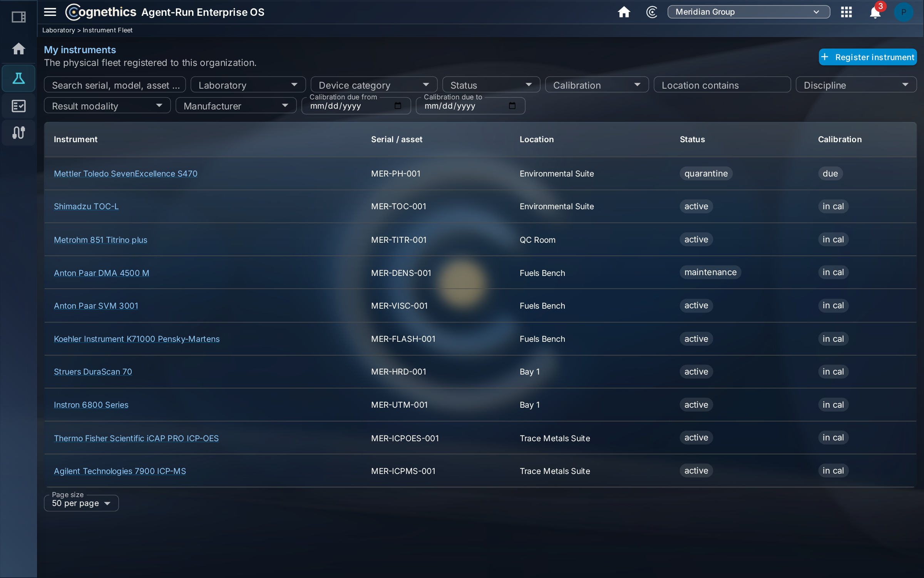This screenshot has height=578, width=924.
Task: View notifications bell with 3 alerts
Action: (875, 12)
